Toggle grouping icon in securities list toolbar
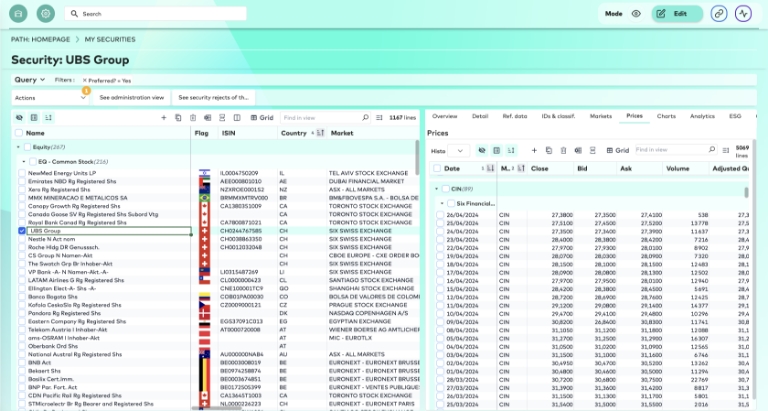Viewport: 768px width, 411px height. click(x=34, y=118)
